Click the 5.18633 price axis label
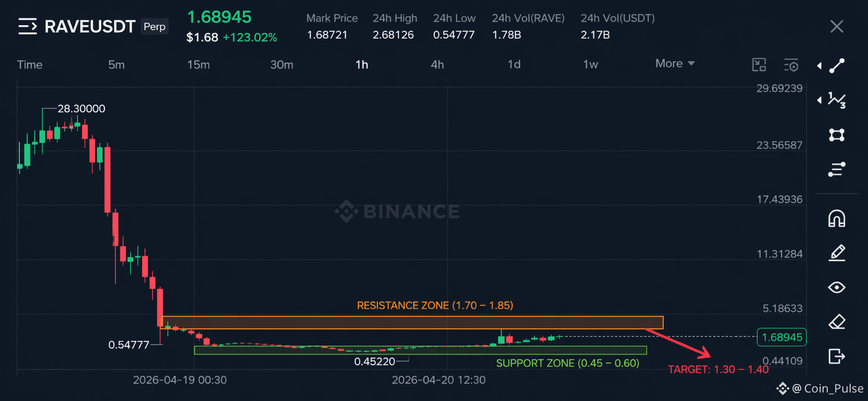 782,308
